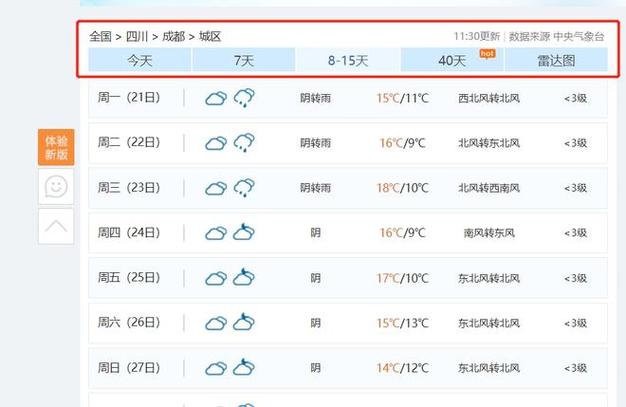This screenshot has height=407, width=626.
Task: Click 阴 in the 周日 row
Action: coord(315,368)
